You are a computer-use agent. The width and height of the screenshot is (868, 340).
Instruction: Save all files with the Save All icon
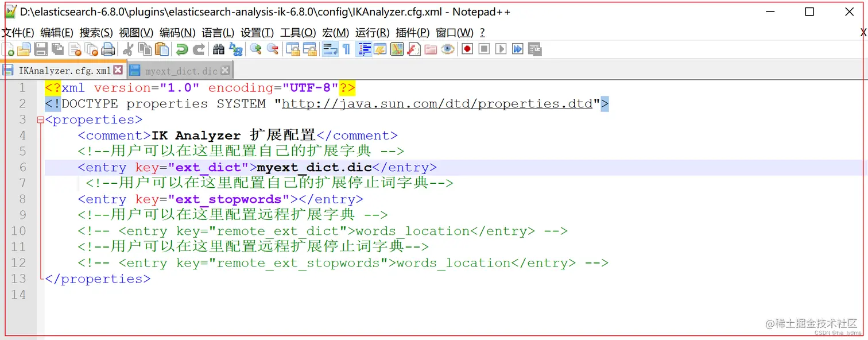coord(57,49)
